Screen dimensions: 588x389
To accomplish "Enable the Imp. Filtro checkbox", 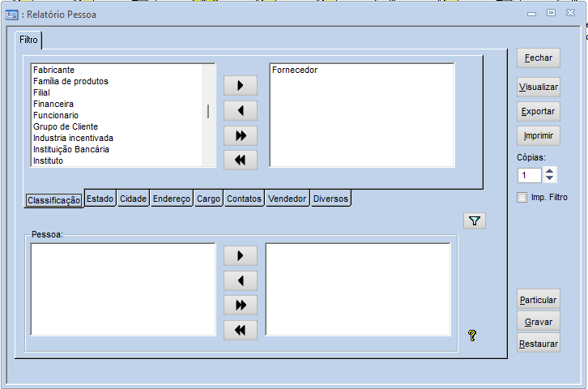I will [522, 197].
